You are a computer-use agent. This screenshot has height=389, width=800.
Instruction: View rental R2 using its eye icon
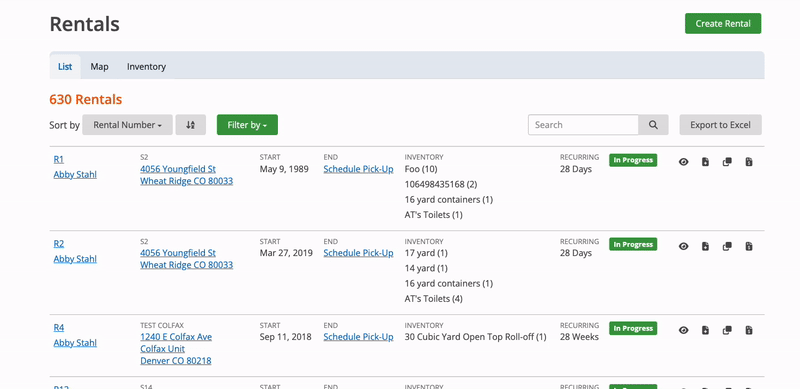[684, 247]
